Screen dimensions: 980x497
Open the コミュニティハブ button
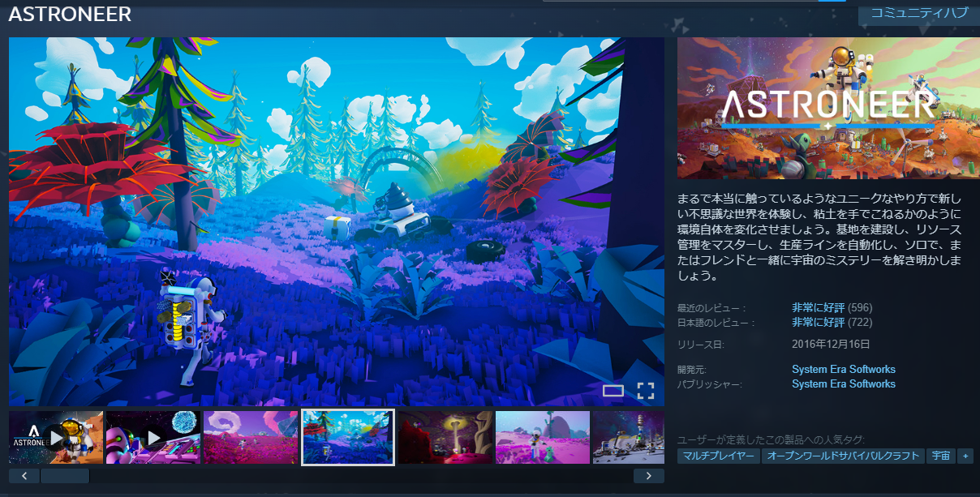tap(918, 13)
